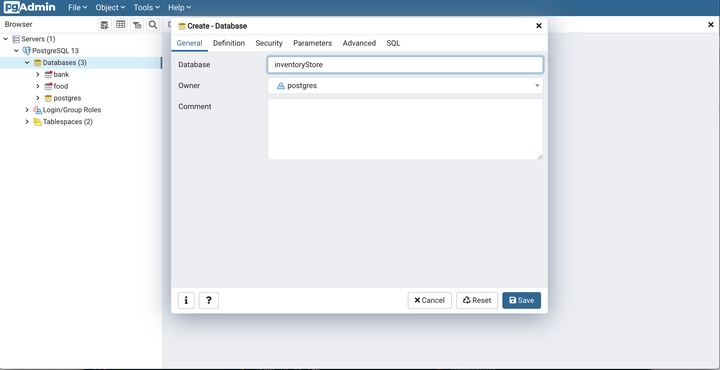
Task: Click the Tablespaces folder icon
Action: (37, 122)
